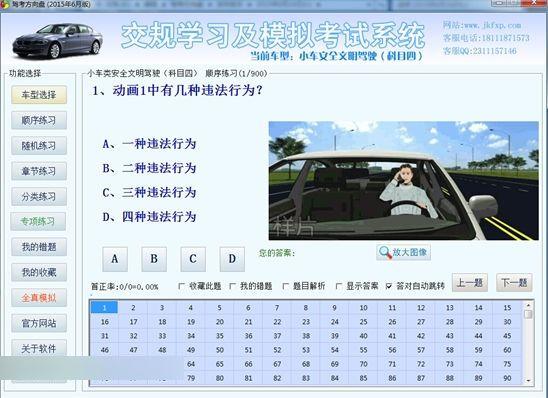
Task: Select 随机练习 mode
Action: (39, 146)
